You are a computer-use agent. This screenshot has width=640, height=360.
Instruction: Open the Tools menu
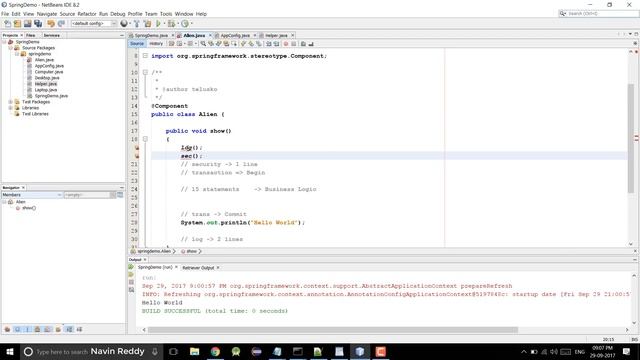point(166,14)
